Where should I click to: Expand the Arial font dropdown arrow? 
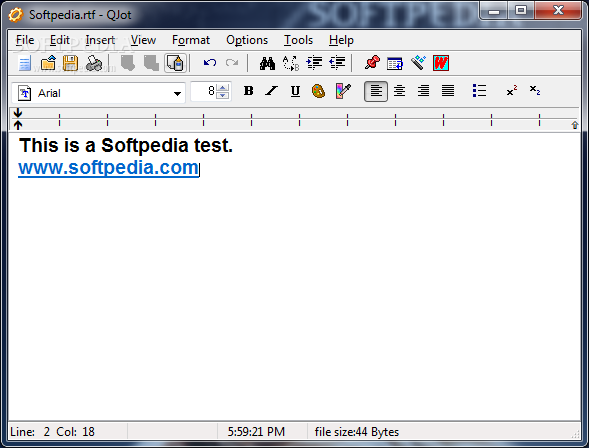pos(177,94)
